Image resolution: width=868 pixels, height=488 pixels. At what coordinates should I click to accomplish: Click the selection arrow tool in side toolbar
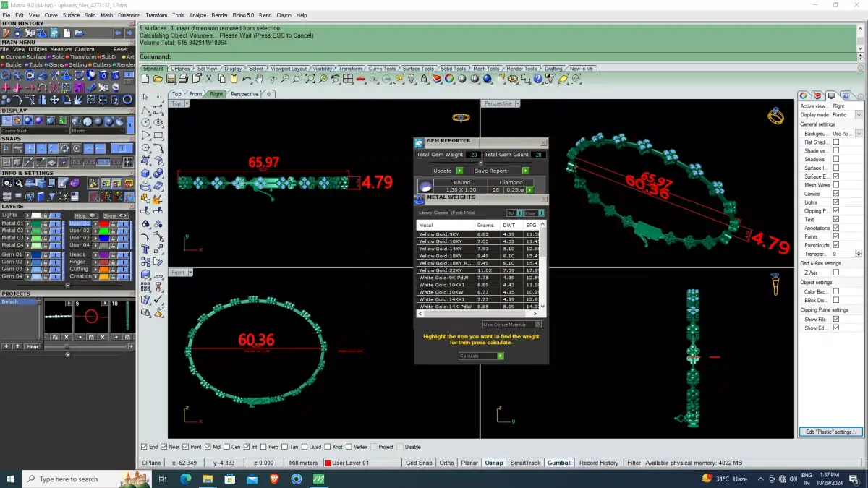click(x=145, y=97)
